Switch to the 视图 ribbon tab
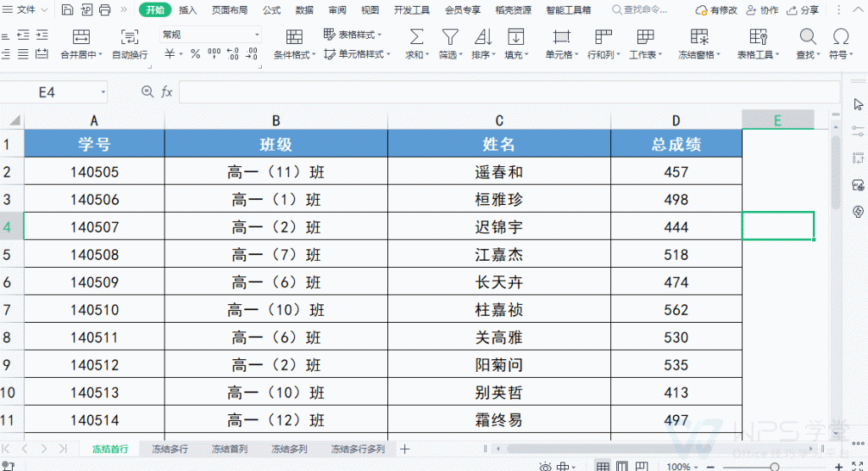The image size is (868, 471). [370, 10]
